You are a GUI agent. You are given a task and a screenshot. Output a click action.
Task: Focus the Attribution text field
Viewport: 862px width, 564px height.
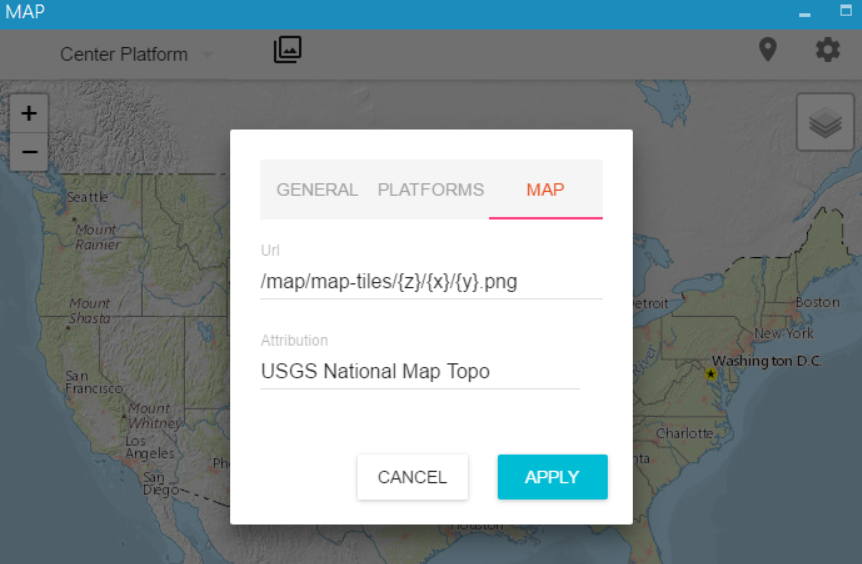coord(419,372)
